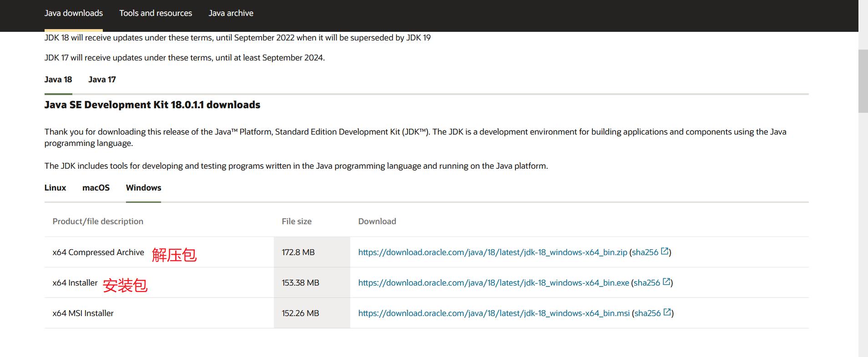Open Tools and resources nav tab
This screenshot has height=357, width=868.
click(x=156, y=13)
